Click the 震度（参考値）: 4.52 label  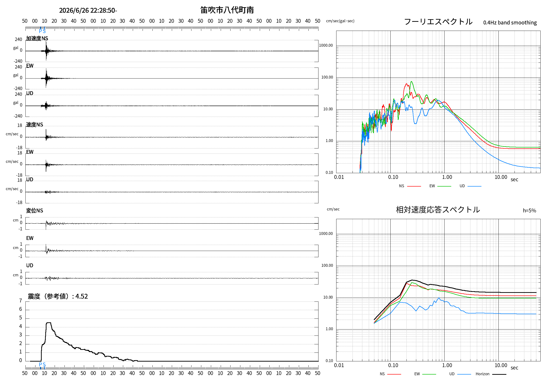pyautogui.click(x=58, y=296)
